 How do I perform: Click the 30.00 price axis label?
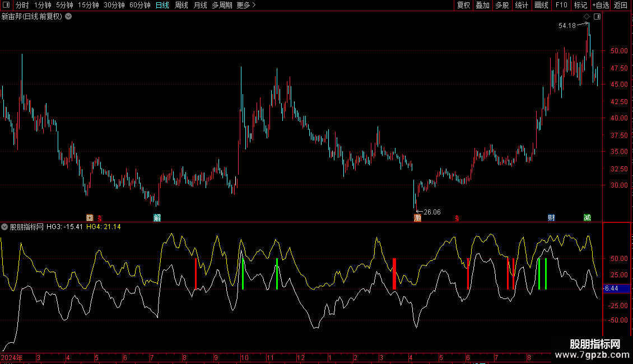[x=619, y=185]
